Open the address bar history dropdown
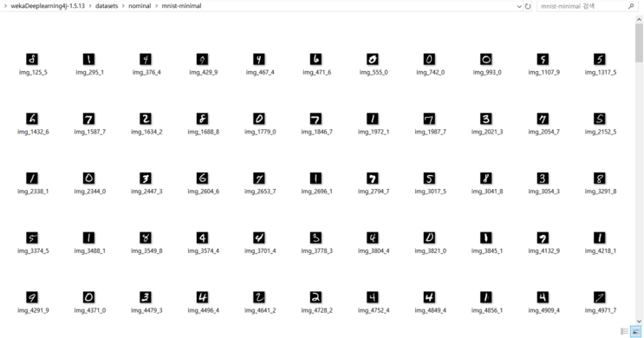 click(519, 6)
